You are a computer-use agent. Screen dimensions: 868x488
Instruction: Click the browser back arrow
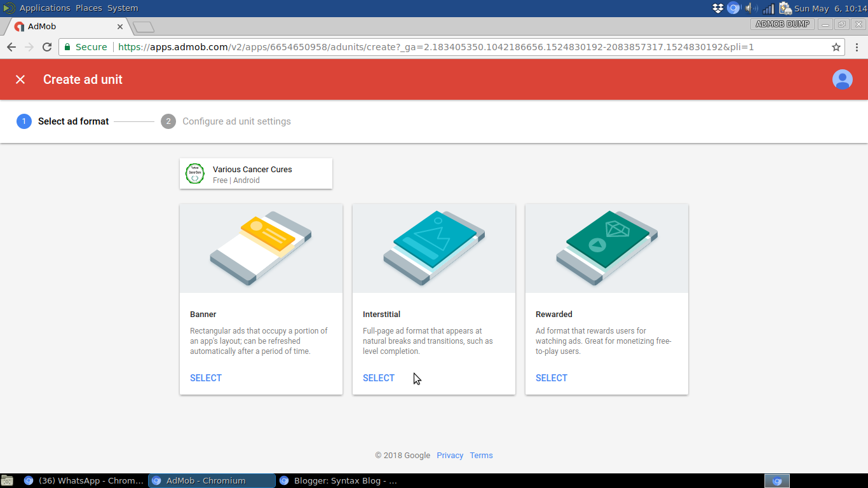click(x=11, y=47)
